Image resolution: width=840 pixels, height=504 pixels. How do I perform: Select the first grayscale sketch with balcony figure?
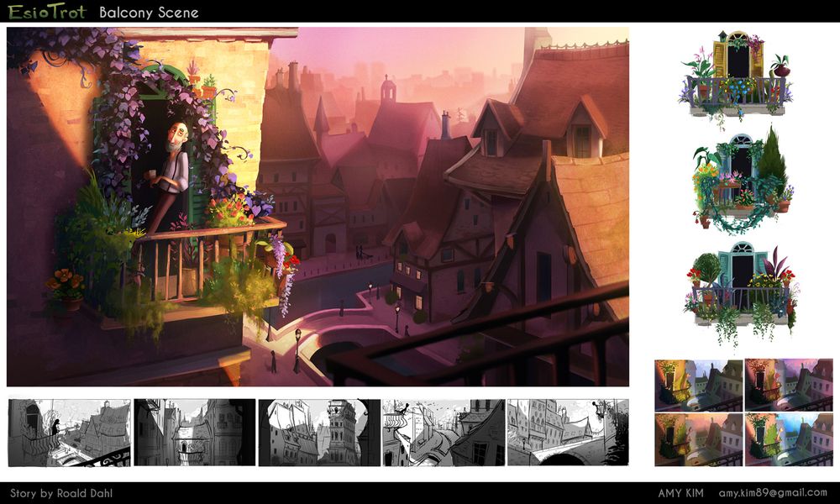[x=69, y=433]
